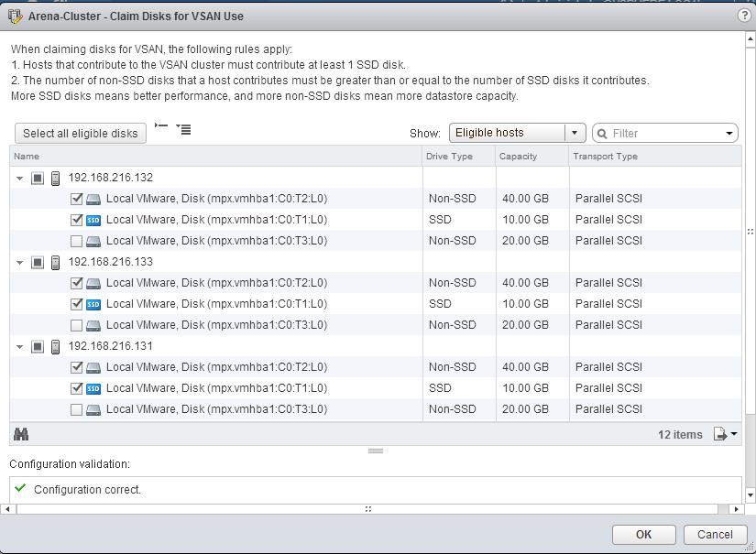Uncheck T2 40 GB disk on host 192.168.216.131

(x=76, y=367)
